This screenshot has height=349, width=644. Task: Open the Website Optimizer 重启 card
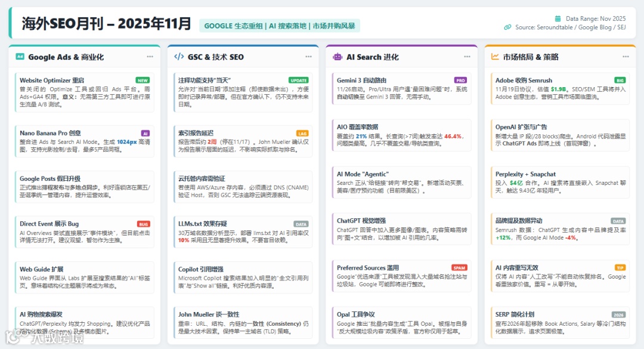point(85,92)
